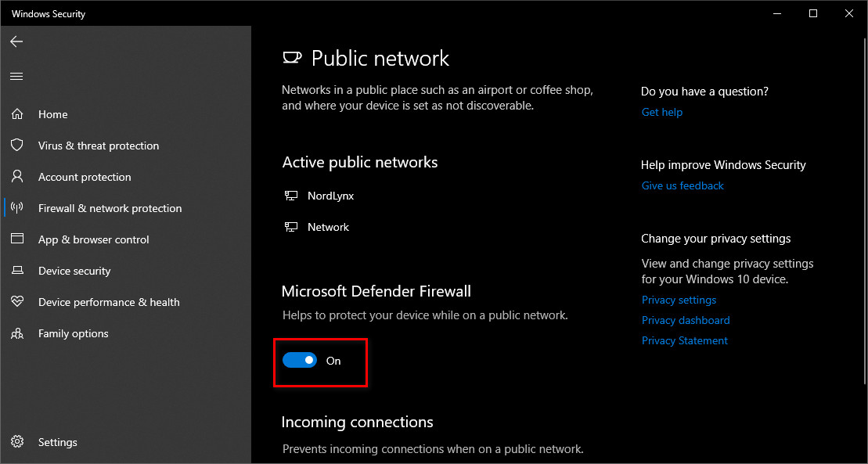Click the Family options people icon
The width and height of the screenshot is (868, 464).
16,333
